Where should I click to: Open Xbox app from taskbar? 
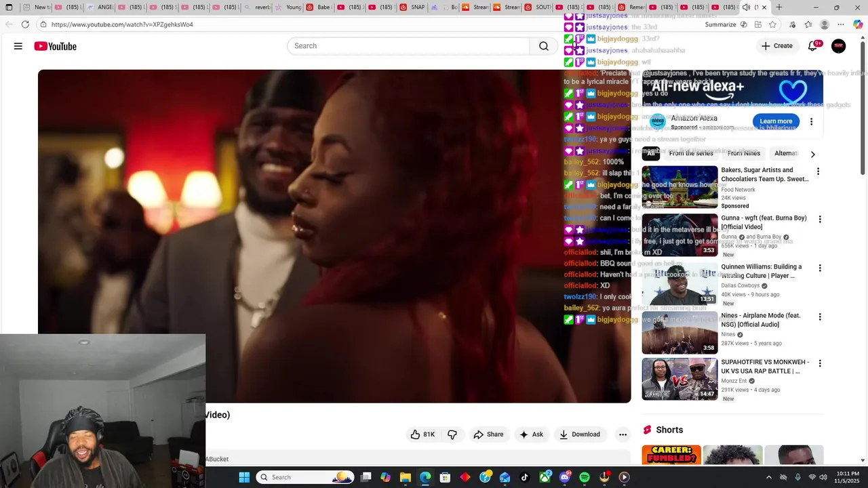545,477
